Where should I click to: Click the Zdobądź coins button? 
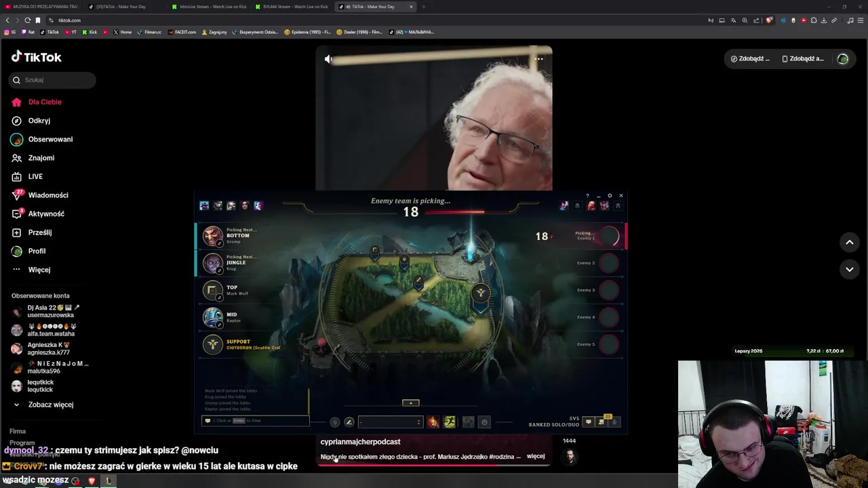750,59
